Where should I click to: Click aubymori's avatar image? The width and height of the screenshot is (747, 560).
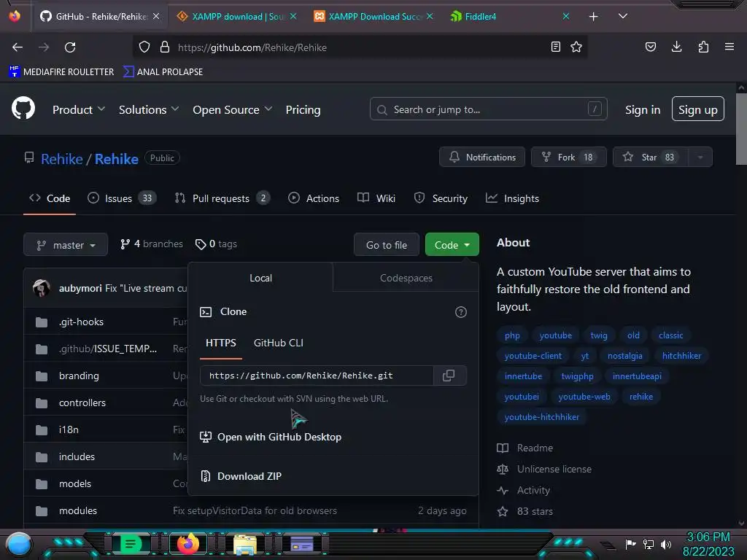pyautogui.click(x=42, y=288)
